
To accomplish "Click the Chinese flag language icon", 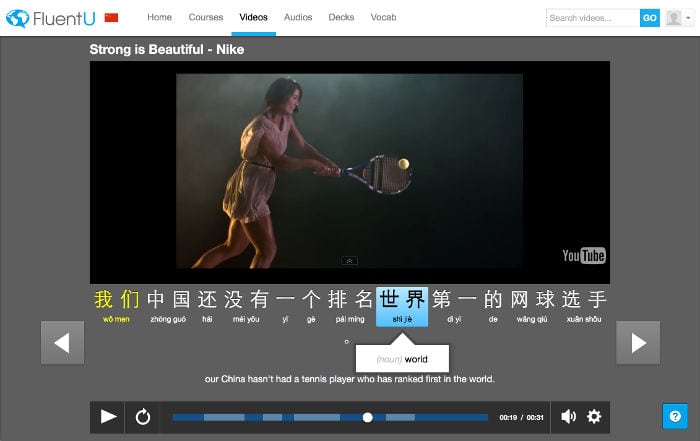I will pos(111,17).
